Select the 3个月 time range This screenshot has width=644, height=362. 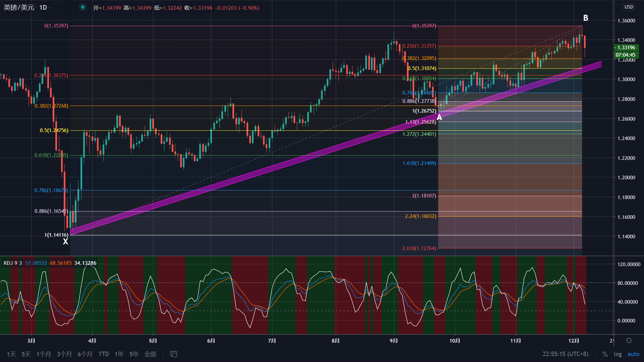(x=64, y=354)
